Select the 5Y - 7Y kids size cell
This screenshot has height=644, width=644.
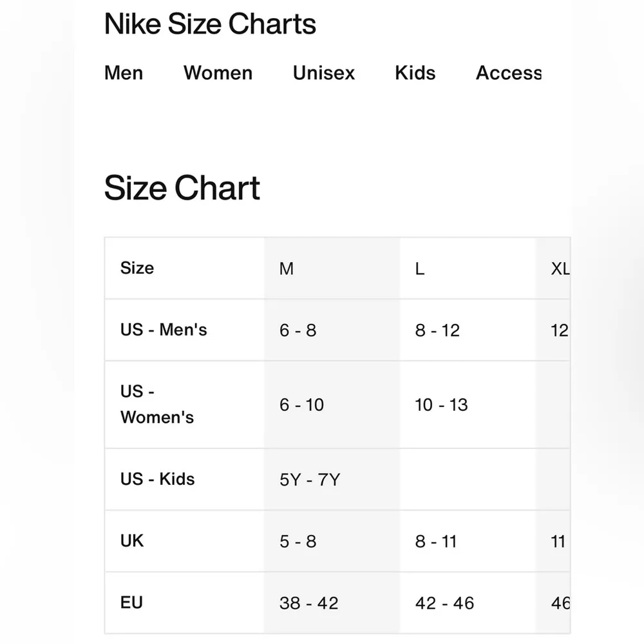click(308, 479)
